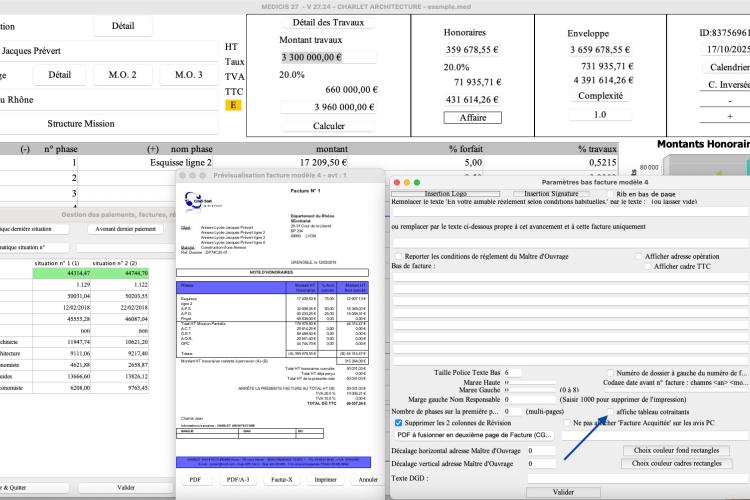750x500 pixels.
Task: Click the Complexité button
Action: 600,96
